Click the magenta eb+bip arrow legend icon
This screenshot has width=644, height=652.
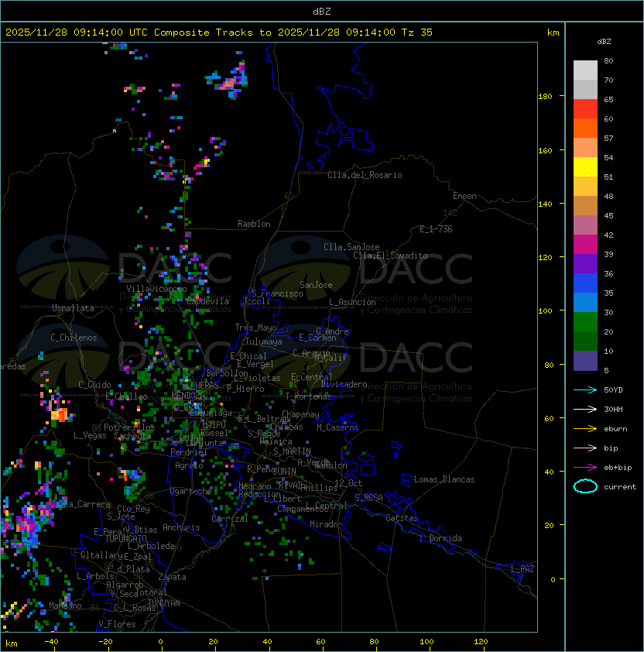tap(585, 468)
